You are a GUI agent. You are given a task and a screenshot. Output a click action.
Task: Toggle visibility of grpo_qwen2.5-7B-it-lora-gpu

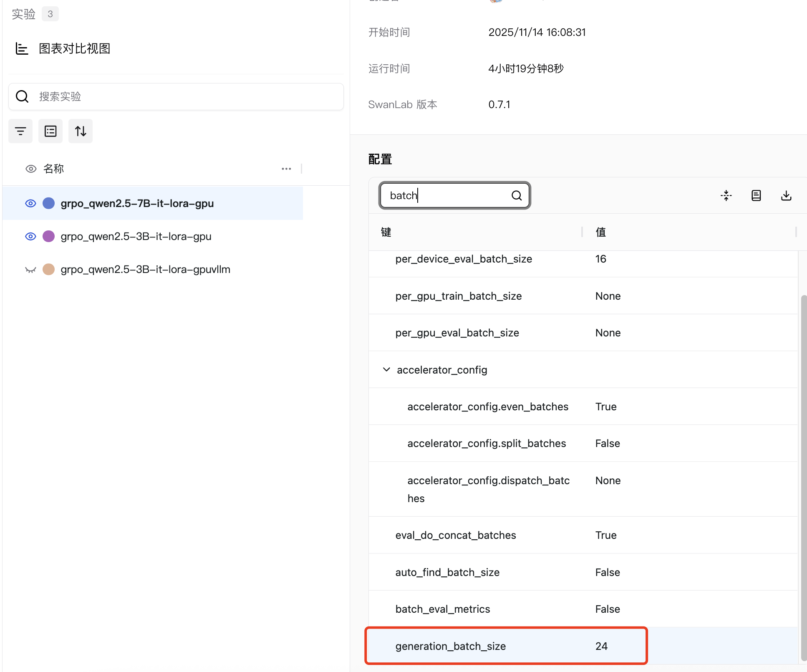coord(30,203)
